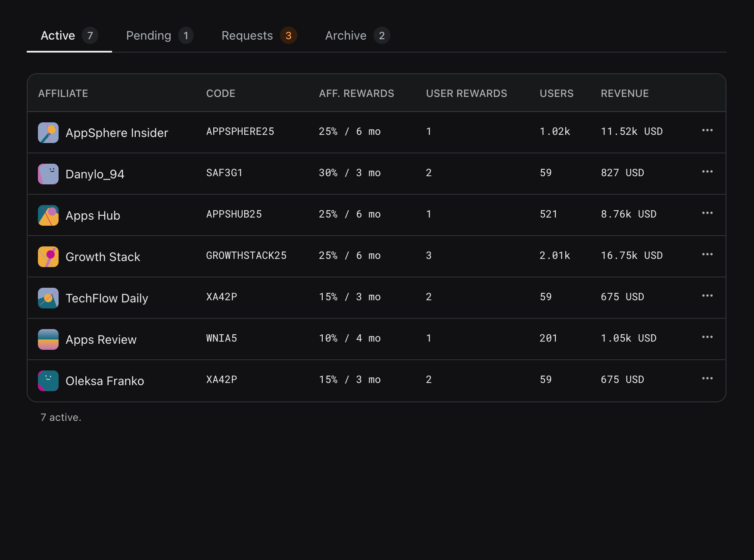Click the ellipsis icon on AppSphere Insider row
Viewport: 754px width, 560px height.
(707, 131)
